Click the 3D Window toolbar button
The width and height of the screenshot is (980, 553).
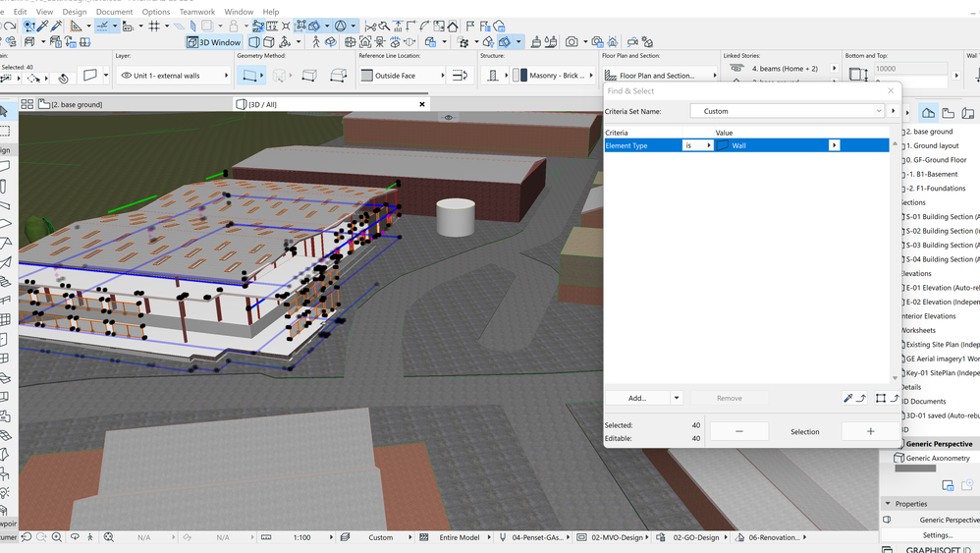point(214,42)
